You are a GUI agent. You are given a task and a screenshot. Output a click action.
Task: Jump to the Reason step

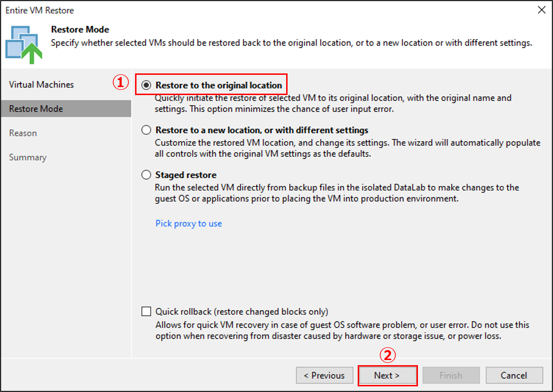point(23,133)
